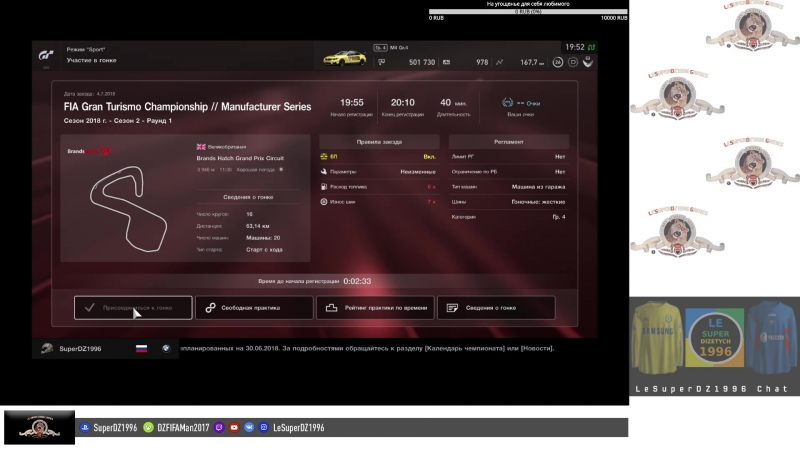Image resolution: width=800 pixels, height=450 pixels.
Task: Click the Неизменные parameters value
Action: pyautogui.click(x=418, y=172)
